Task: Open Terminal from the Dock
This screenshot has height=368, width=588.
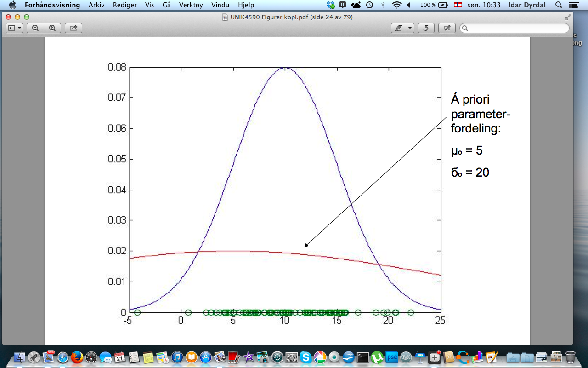Action: [x=363, y=357]
